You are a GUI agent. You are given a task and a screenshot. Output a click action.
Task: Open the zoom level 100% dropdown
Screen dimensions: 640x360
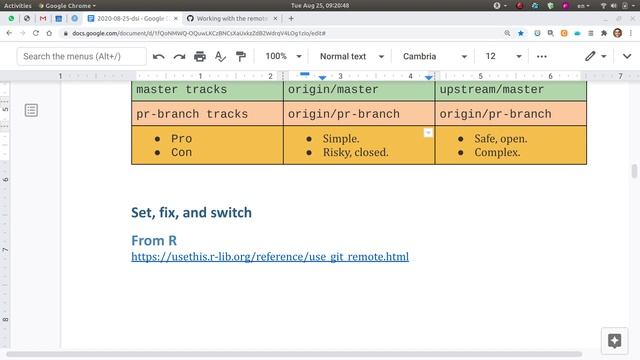[x=283, y=56]
